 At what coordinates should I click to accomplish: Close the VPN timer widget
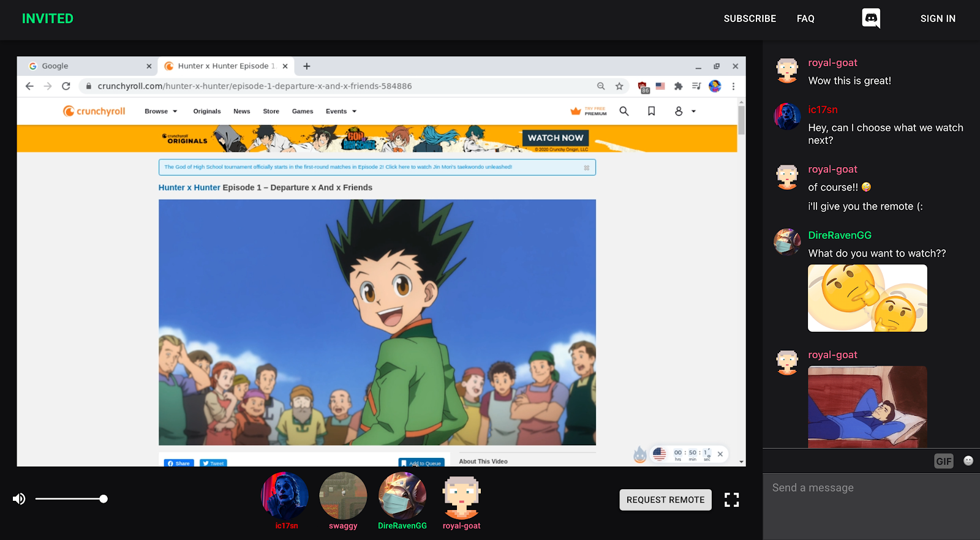coord(720,454)
